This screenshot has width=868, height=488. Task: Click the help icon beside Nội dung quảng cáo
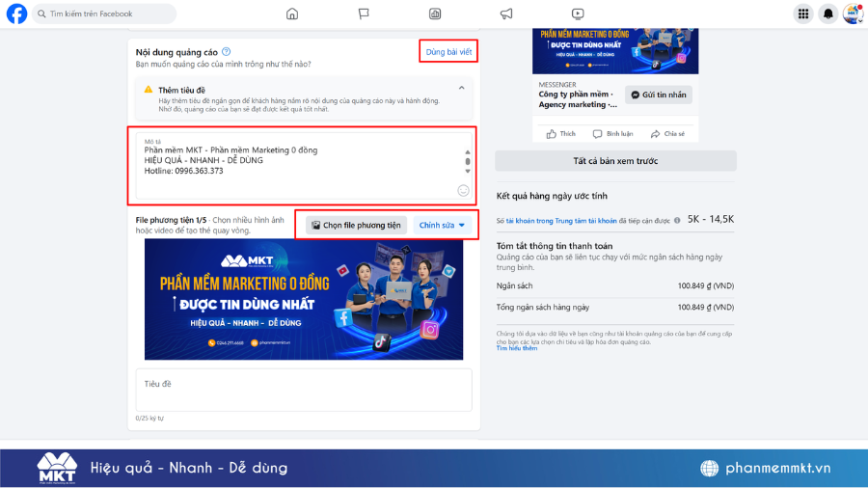226,51
